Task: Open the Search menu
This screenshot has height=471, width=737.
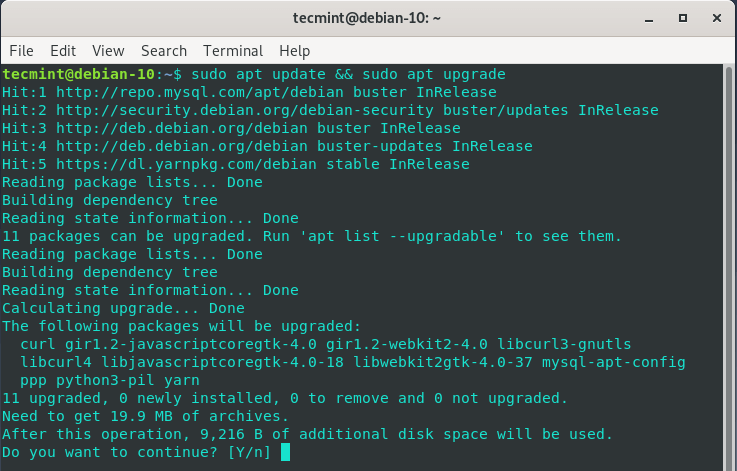Action: click(164, 50)
